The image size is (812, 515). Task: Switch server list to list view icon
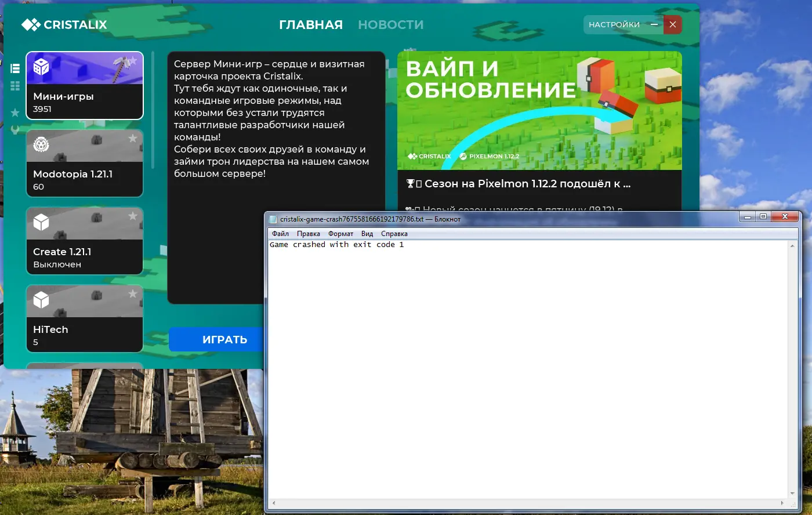coord(15,68)
